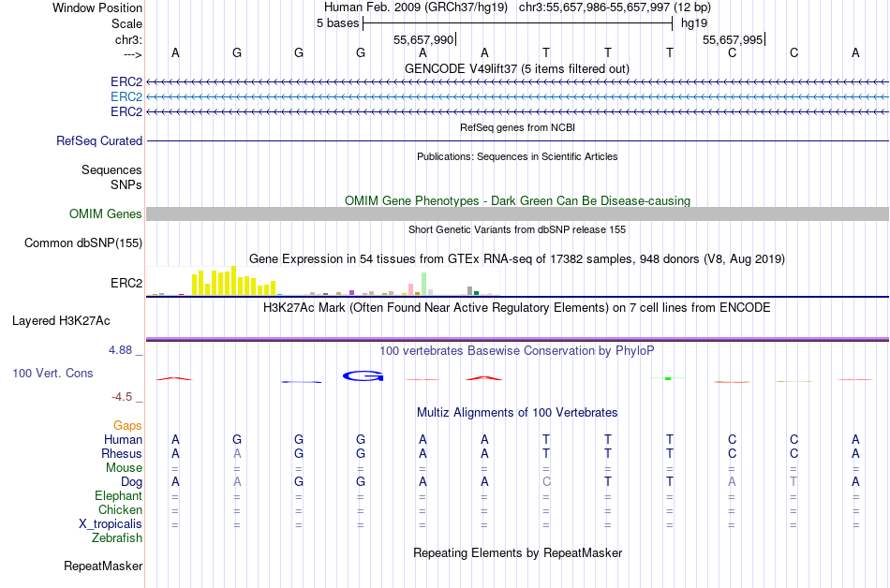This screenshot has height=588, width=890.
Task: Click the Human Feb. 2009 (GRCh37/hg19) text
Action: [x=416, y=7]
